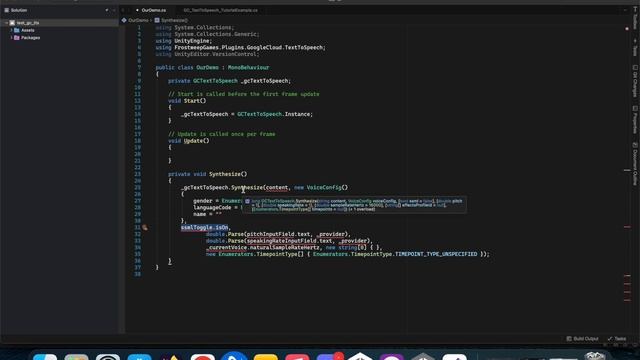Image resolution: width=640 pixels, height=360 pixels.
Task: Click the underlined 'content' argument
Action: tap(277, 187)
